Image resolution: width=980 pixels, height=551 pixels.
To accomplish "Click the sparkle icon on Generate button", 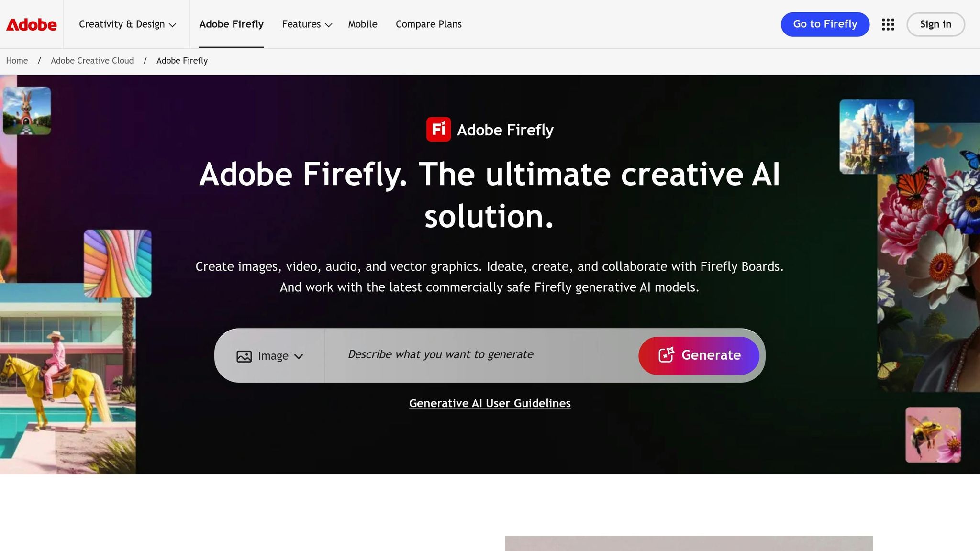I will click(666, 355).
